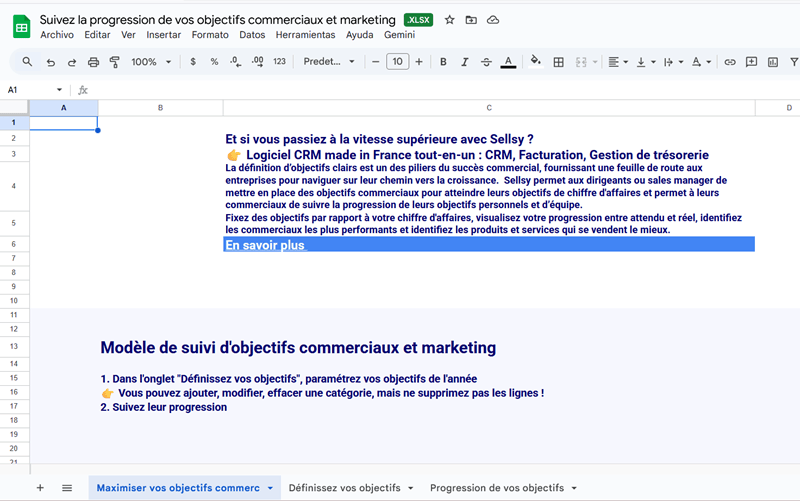This screenshot has height=501, width=800.
Task: Click the .XLSX file format badge
Action: tap(418, 20)
